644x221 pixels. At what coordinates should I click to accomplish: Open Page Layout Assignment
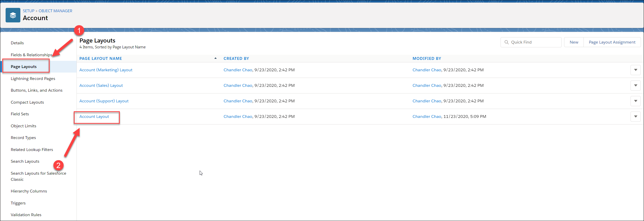(x=612, y=42)
